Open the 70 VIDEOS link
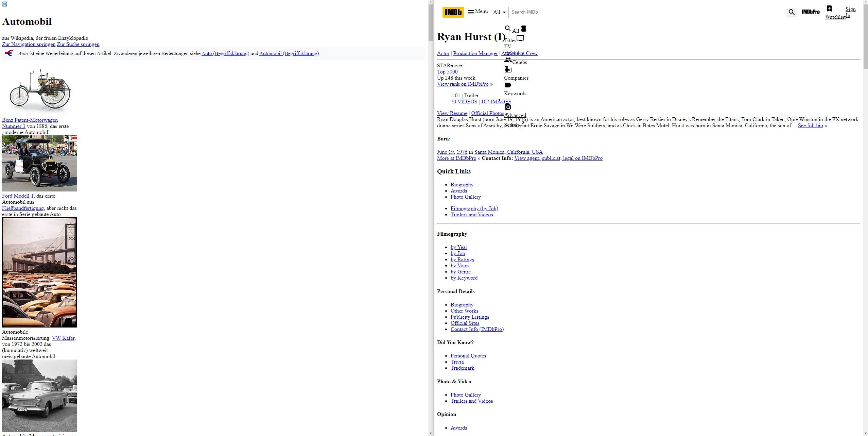The width and height of the screenshot is (868, 436). coord(464,102)
